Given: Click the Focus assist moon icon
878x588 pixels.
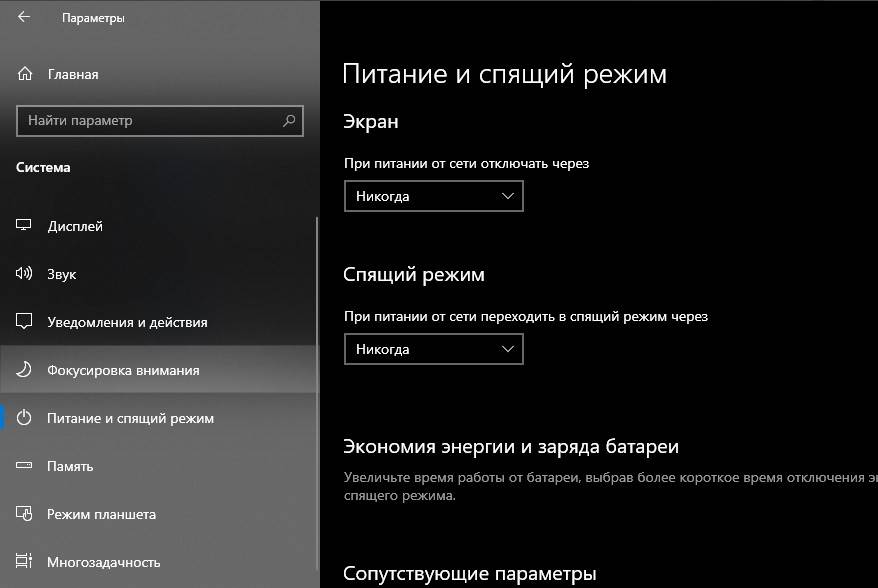Looking at the screenshot, I should pyautogui.click(x=25, y=370).
